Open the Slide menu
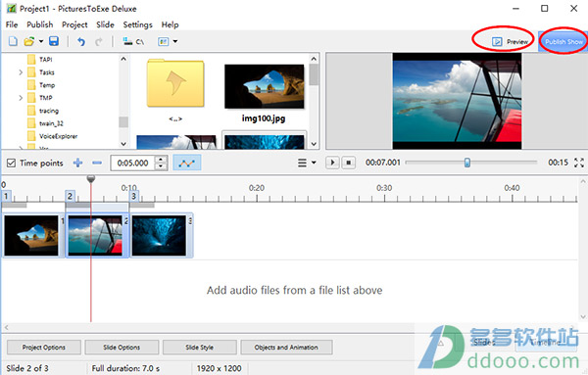Screen dimensions: 588x375 click(105, 24)
